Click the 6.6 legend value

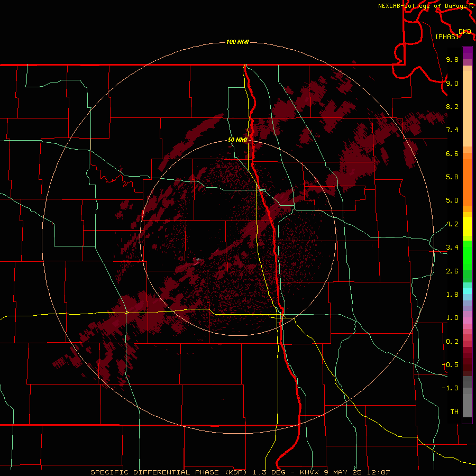pos(452,153)
